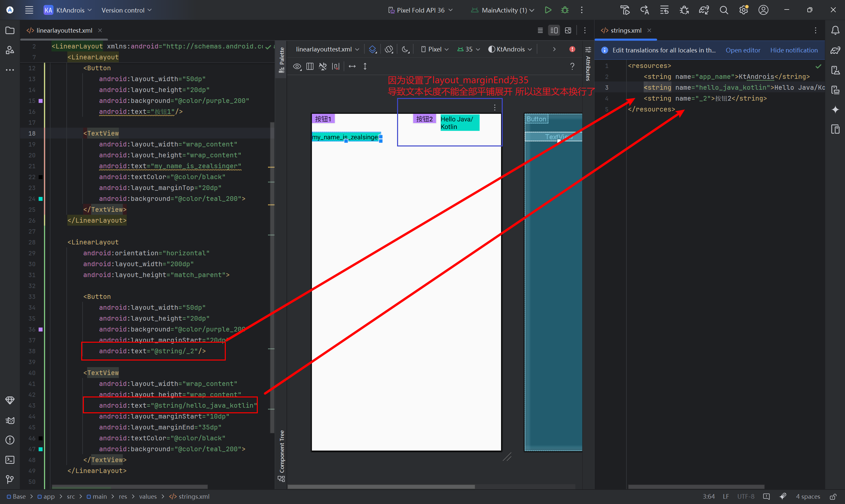The width and height of the screenshot is (845, 504).
Task: Attach debugger to Android process
Action: point(684,10)
